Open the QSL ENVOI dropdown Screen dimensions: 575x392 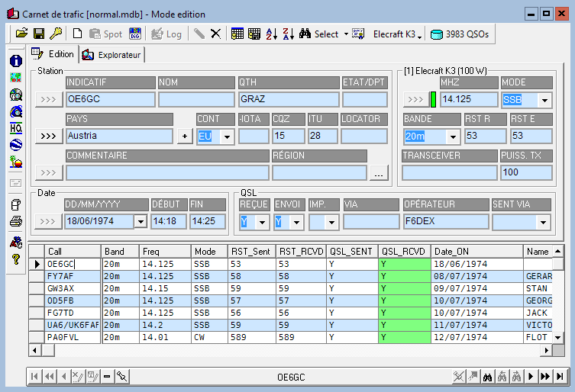296,222
